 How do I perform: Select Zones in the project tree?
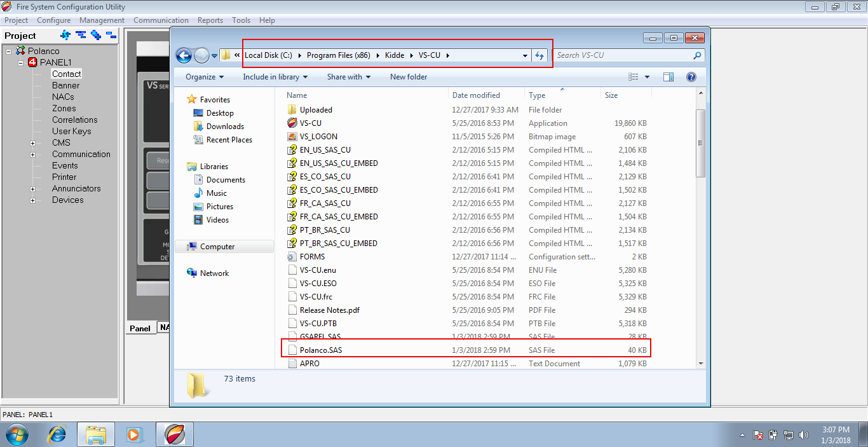tap(64, 108)
